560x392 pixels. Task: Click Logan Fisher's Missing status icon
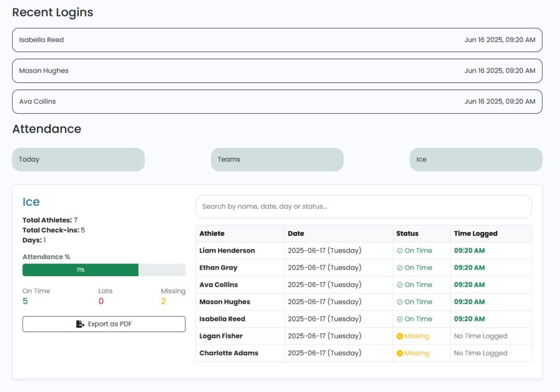coord(400,336)
